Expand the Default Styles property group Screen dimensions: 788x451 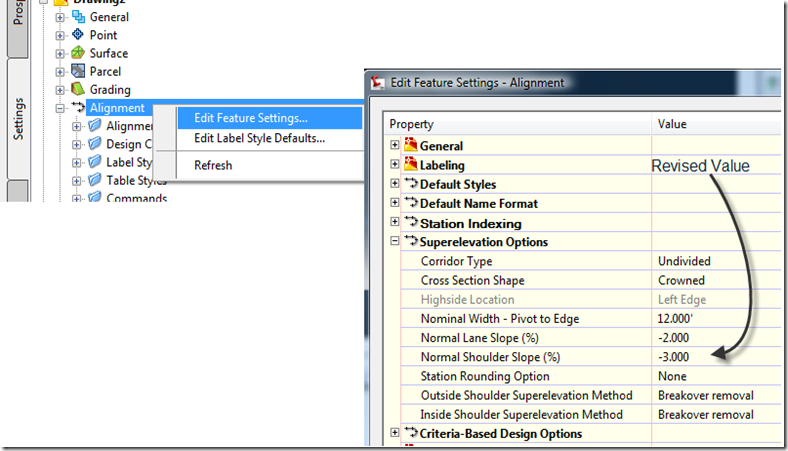pos(395,183)
